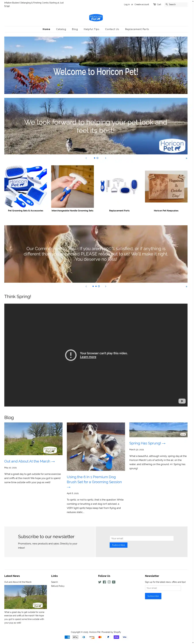Click the search magnifier icon

click(166, 4)
